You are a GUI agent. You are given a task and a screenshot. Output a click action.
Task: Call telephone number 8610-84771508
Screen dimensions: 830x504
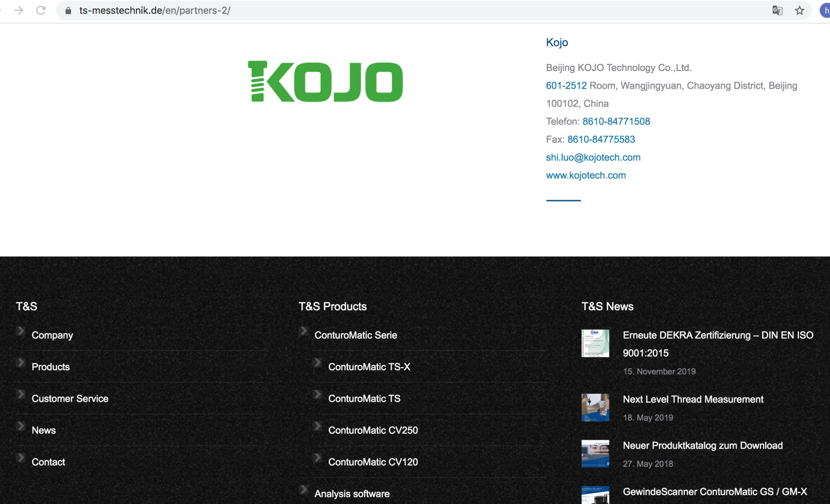point(616,121)
